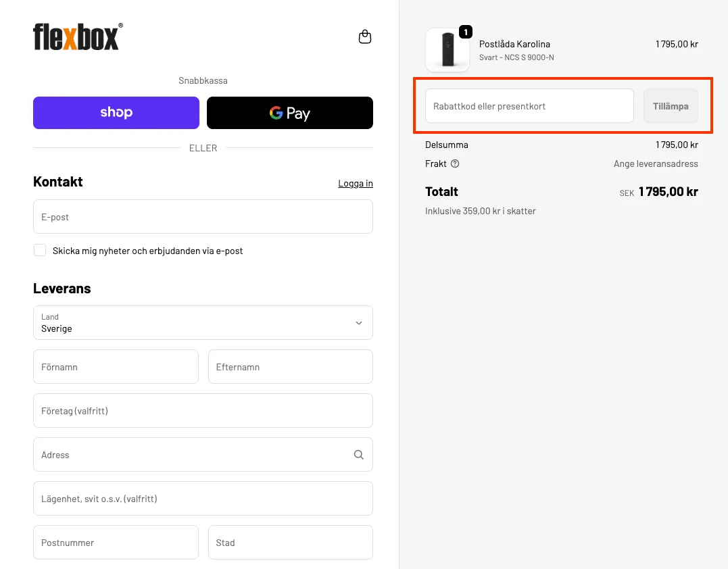Focus the E-post contact field

[203, 216]
